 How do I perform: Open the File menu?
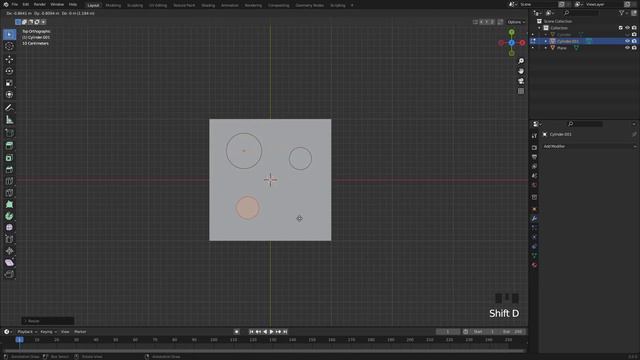click(x=15, y=4)
